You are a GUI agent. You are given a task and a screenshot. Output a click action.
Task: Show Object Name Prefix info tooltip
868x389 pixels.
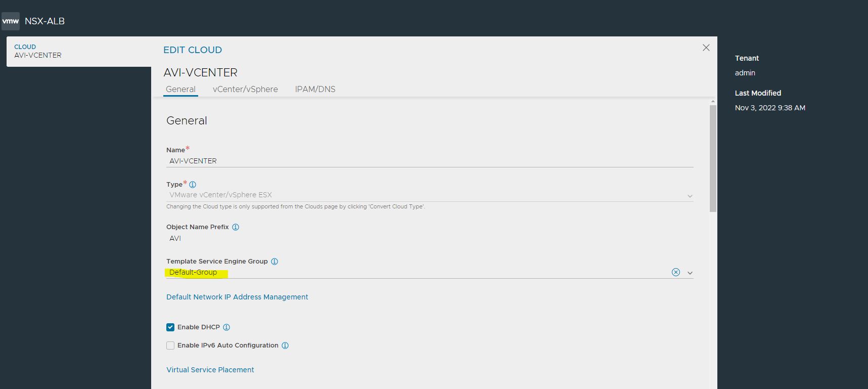236,227
